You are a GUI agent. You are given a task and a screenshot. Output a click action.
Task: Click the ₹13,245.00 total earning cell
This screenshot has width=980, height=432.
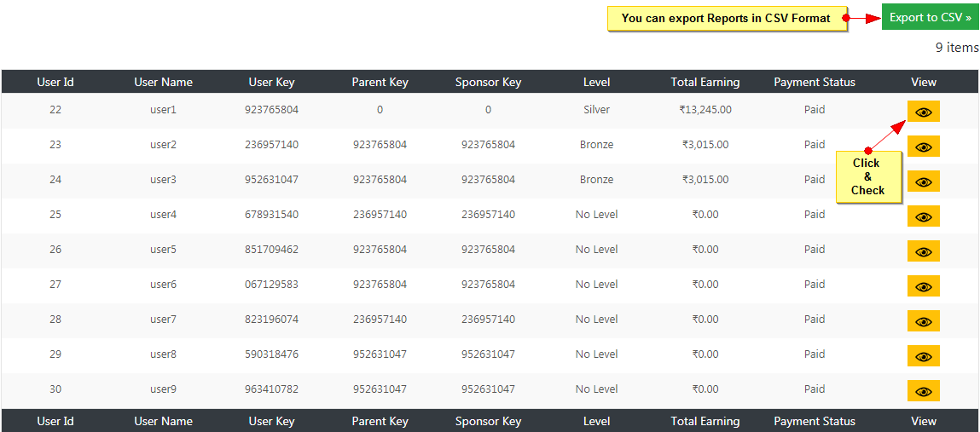(705, 110)
